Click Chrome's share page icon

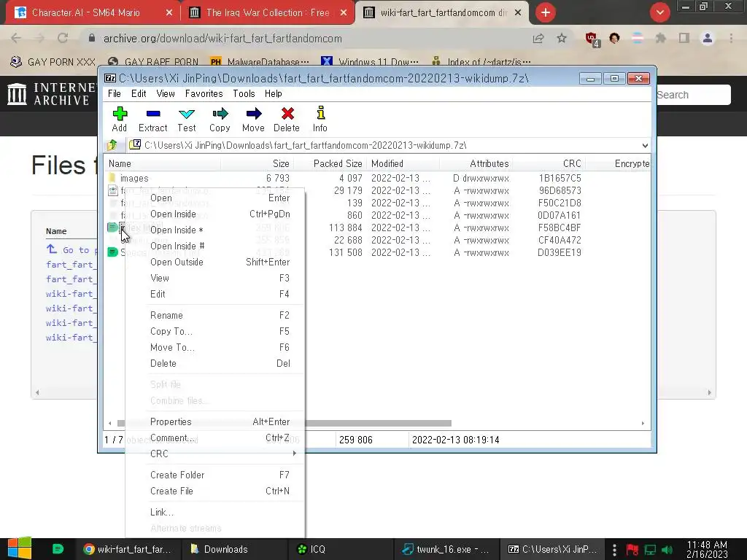click(x=538, y=39)
